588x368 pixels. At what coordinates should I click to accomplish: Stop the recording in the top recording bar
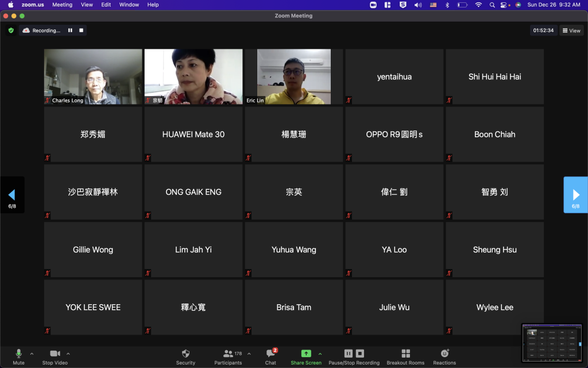(82, 30)
